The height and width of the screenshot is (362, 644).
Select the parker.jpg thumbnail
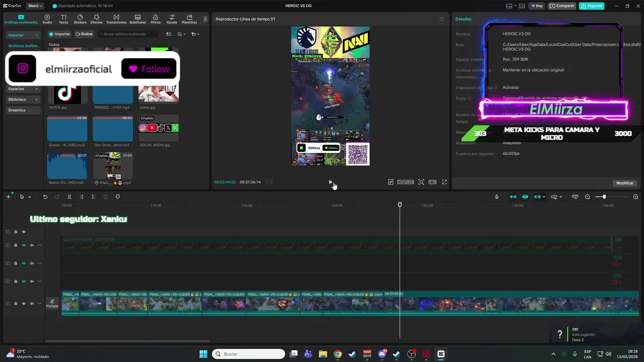point(158,94)
